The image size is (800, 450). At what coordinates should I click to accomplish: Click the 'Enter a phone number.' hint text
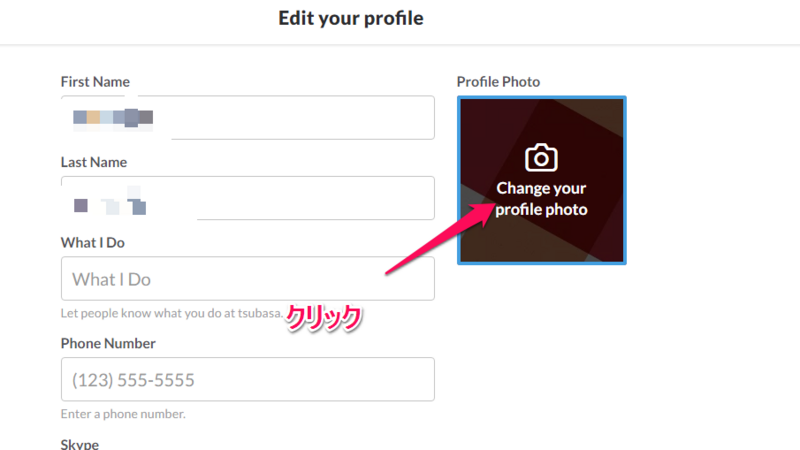pyautogui.click(x=123, y=414)
